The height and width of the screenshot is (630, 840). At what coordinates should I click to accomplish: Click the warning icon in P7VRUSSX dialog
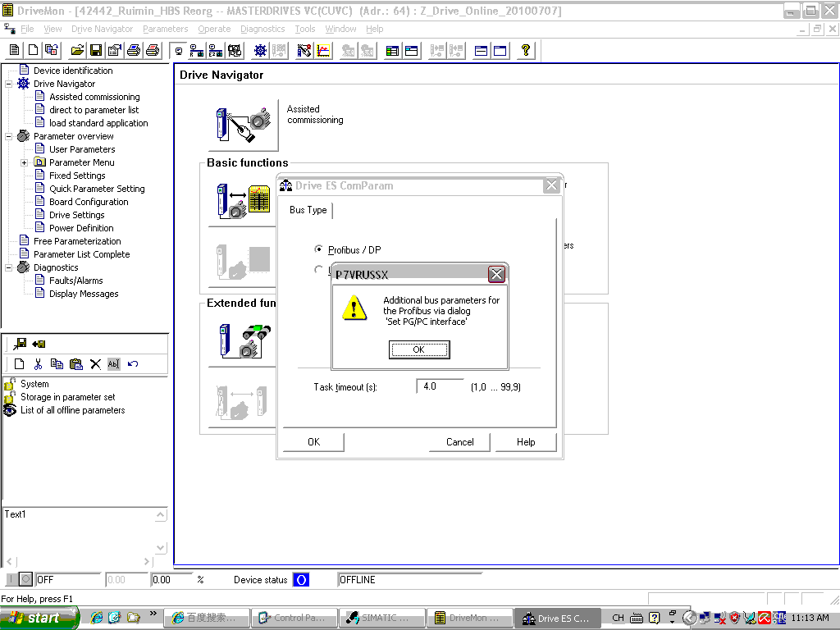click(354, 308)
